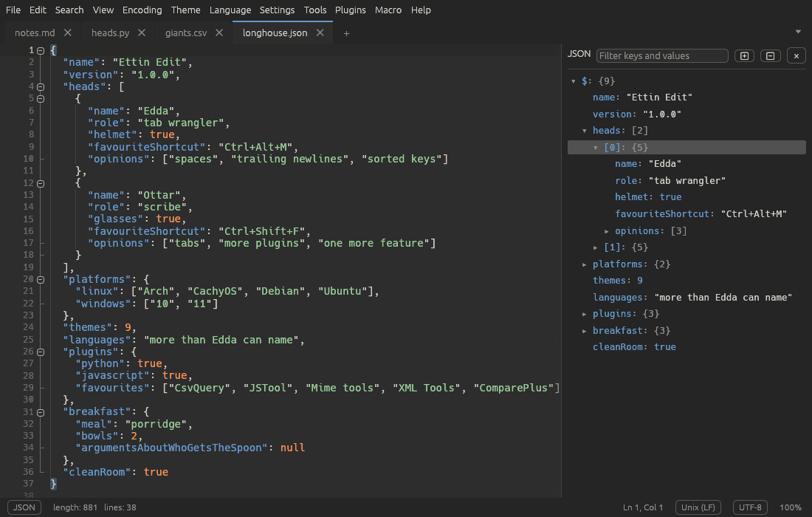Select the favouriteShortcut tree row
Viewport: 812px width, 517px height.
pos(687,214)
